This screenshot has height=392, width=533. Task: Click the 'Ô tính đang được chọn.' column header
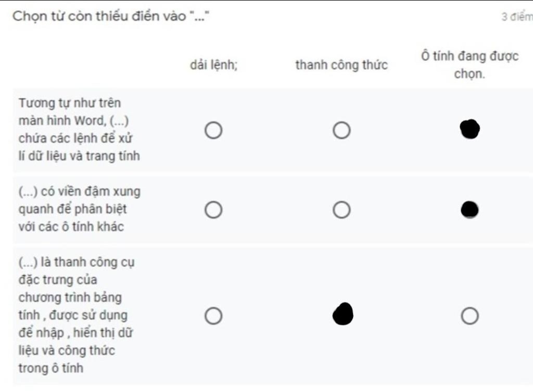pos(469,64)
